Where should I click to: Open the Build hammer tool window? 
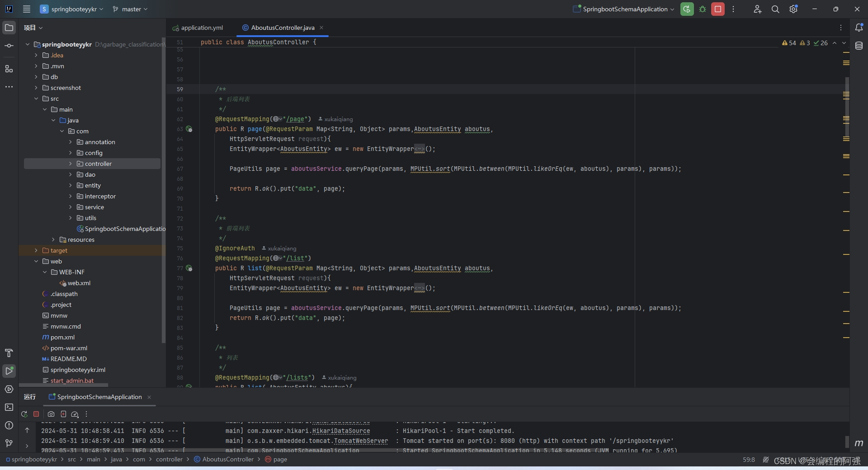[x=9, y=353]
